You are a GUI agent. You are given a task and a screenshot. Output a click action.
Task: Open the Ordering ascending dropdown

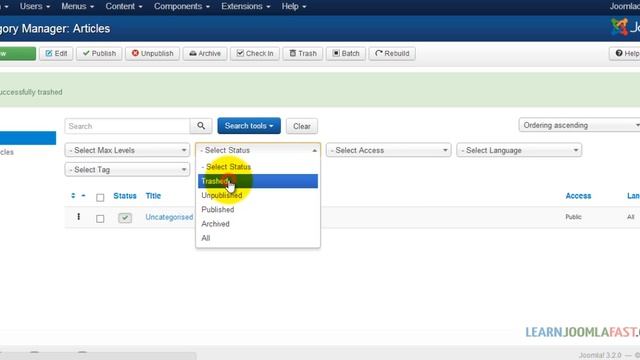tap(579, 125)
